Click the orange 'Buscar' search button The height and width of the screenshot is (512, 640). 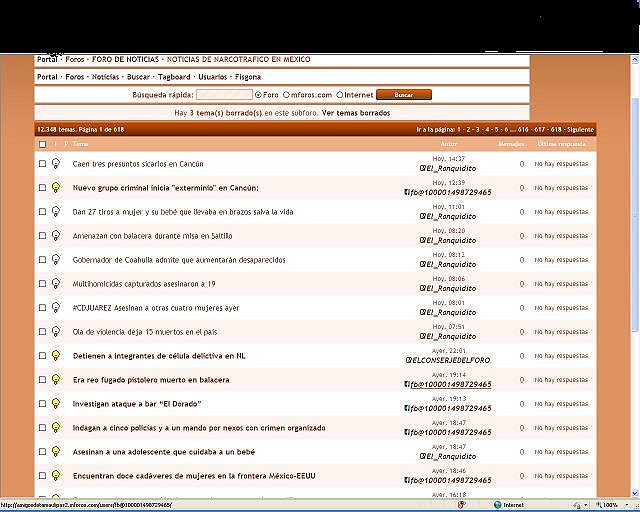(x=404, y=95)
